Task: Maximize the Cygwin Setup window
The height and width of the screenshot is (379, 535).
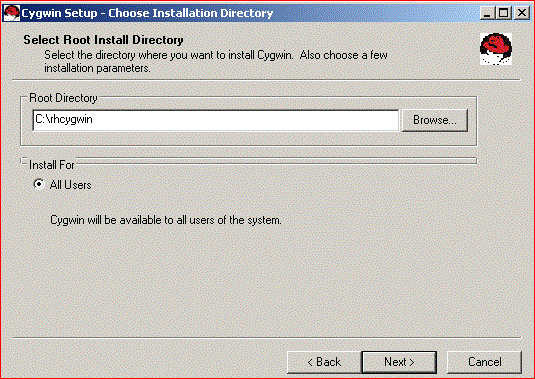Action: coord(504,13)
